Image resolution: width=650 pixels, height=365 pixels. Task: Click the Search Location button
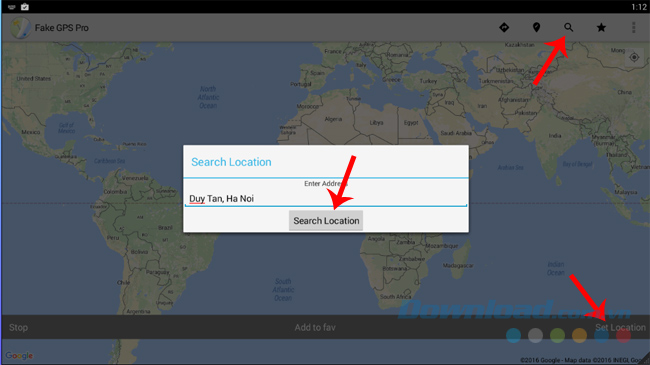pyautogui.click(x=326, y=221)
